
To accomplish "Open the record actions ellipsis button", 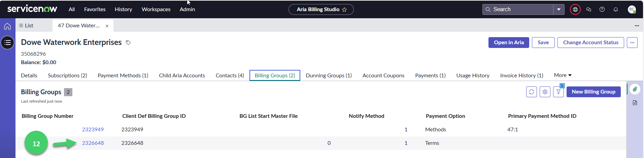I will coord(632,43).
